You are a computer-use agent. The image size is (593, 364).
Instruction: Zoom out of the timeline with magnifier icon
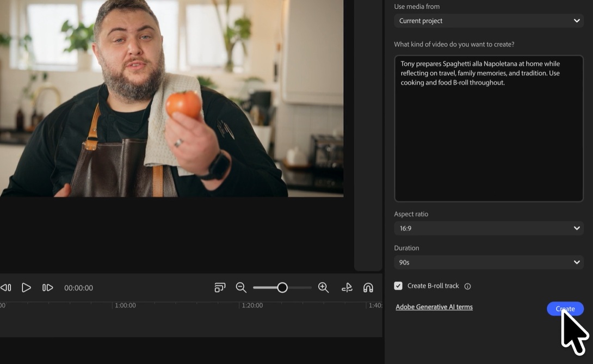click(x=241, y=287)
